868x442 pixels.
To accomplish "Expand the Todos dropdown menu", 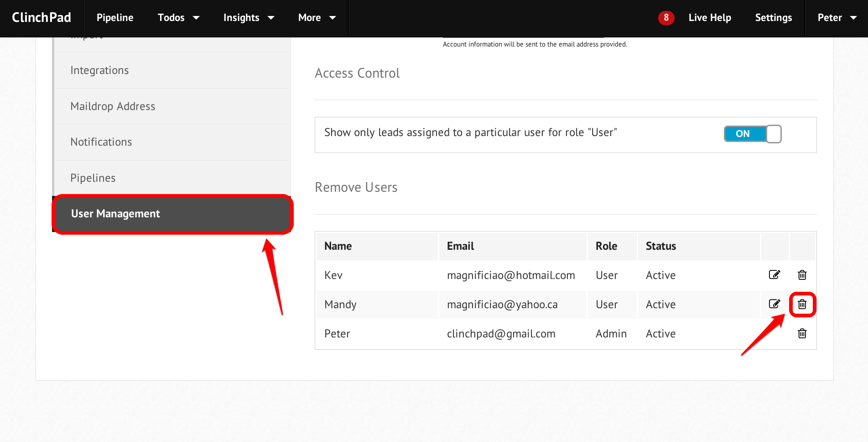I will pos(179,18).
